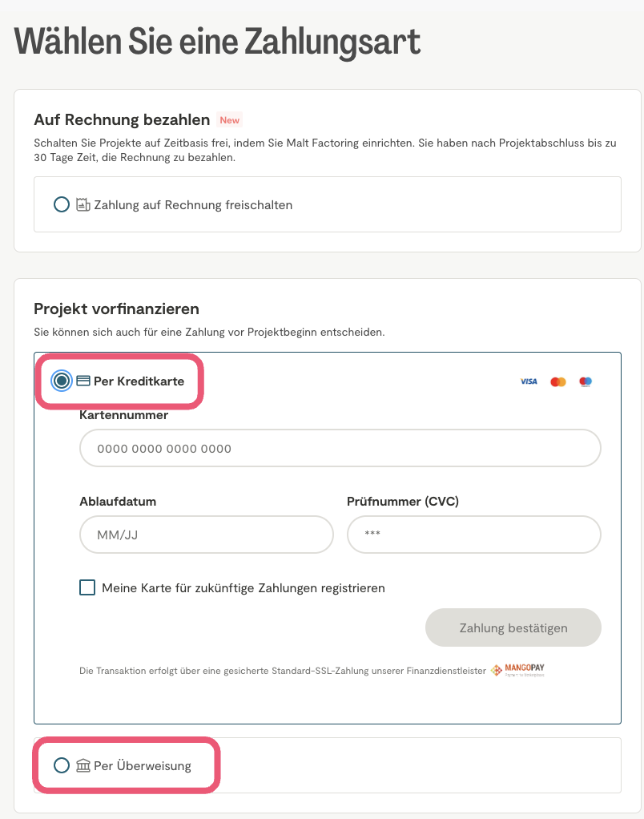Click the Per Überweisung label text
Screen dimensions: 644x819
pyautogui.click(x=143, y=765)
